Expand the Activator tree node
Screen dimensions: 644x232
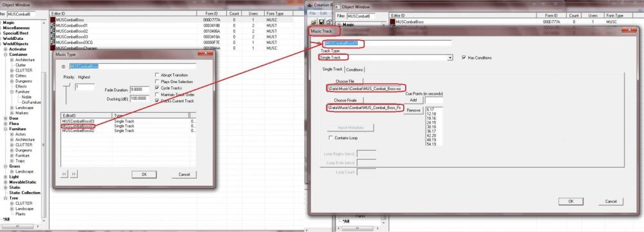(x=6, y=49)
